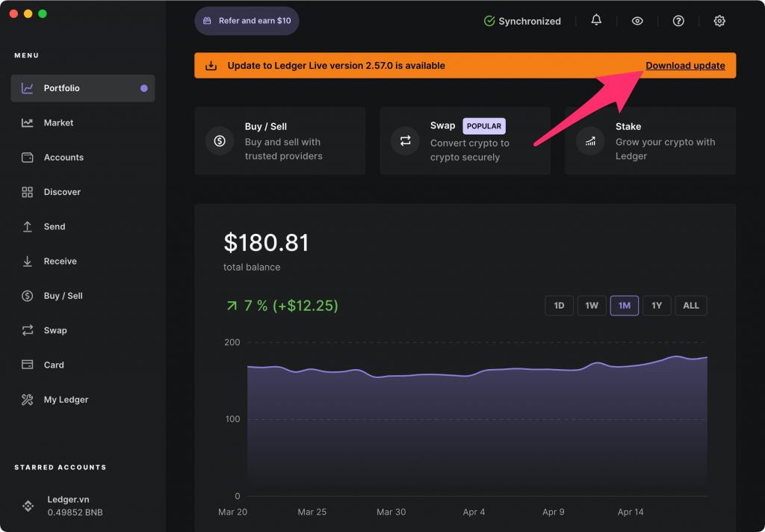Click the 200 value label on the chart axis
Image resolution: width=765 pixels, height=532 pixels.
point(232,342)
